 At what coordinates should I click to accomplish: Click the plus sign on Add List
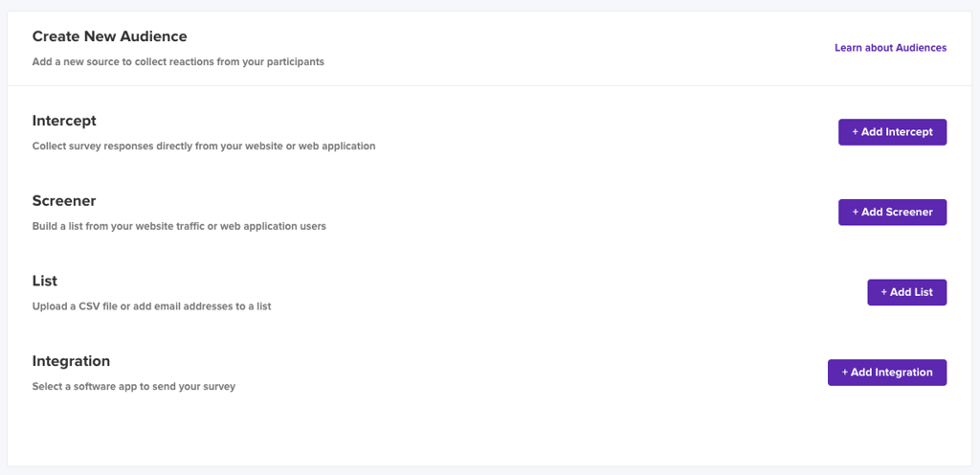883,292
